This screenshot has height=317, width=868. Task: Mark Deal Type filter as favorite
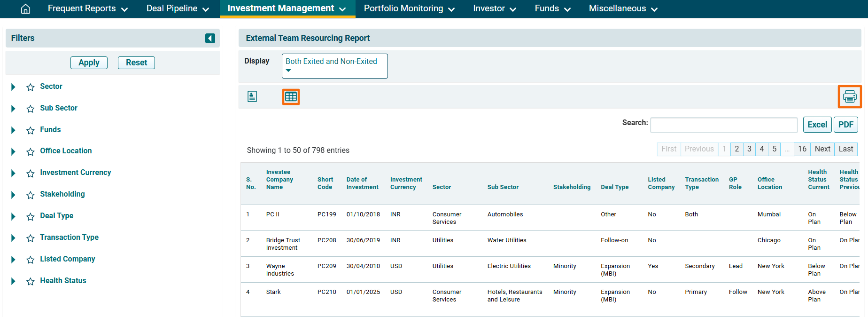(x=31, y=216)
